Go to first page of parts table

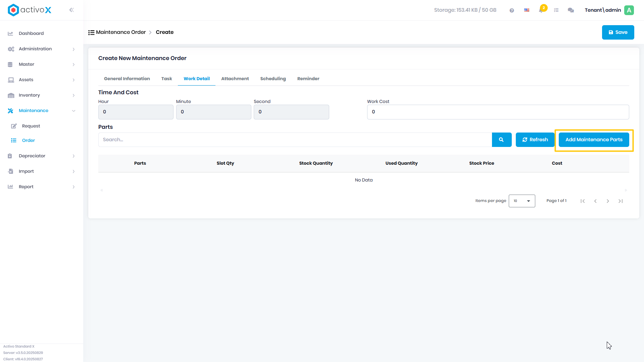(x=583, y=201)
